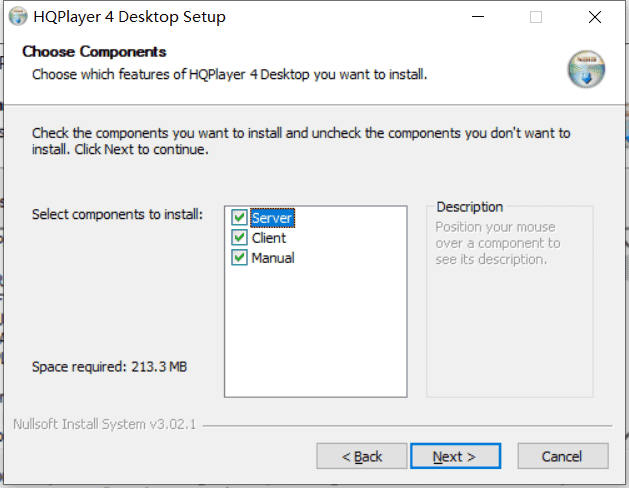The height and width of the screenshot is (488, 629).
Task: Uncheck the Client component checkbox
Action: click(x=239, y=237)
